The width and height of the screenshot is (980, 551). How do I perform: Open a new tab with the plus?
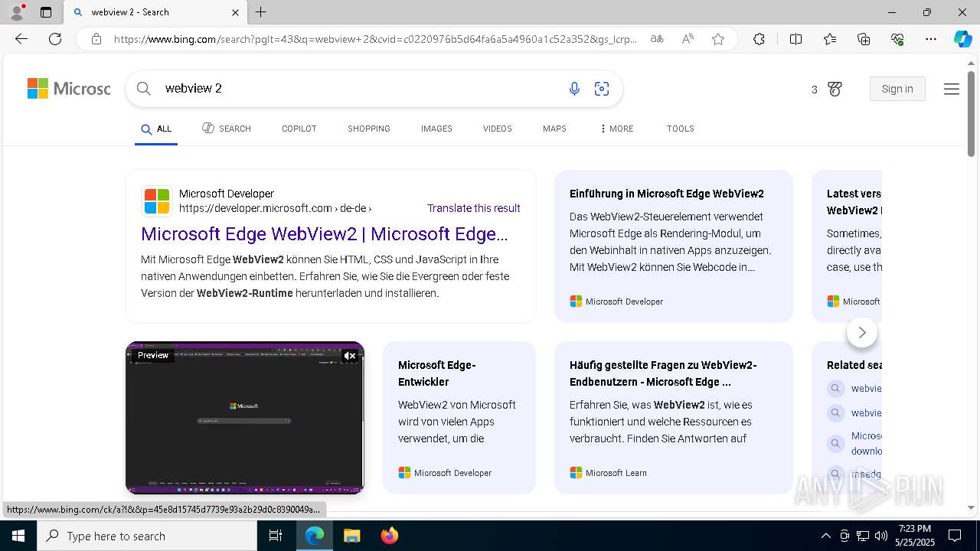(261, 12)
